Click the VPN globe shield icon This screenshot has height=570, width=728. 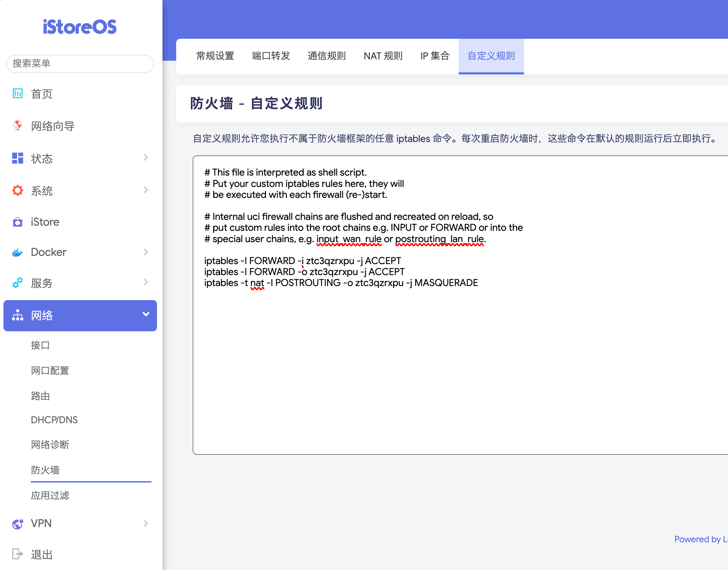pyautogui.click(x=17, y=523)
